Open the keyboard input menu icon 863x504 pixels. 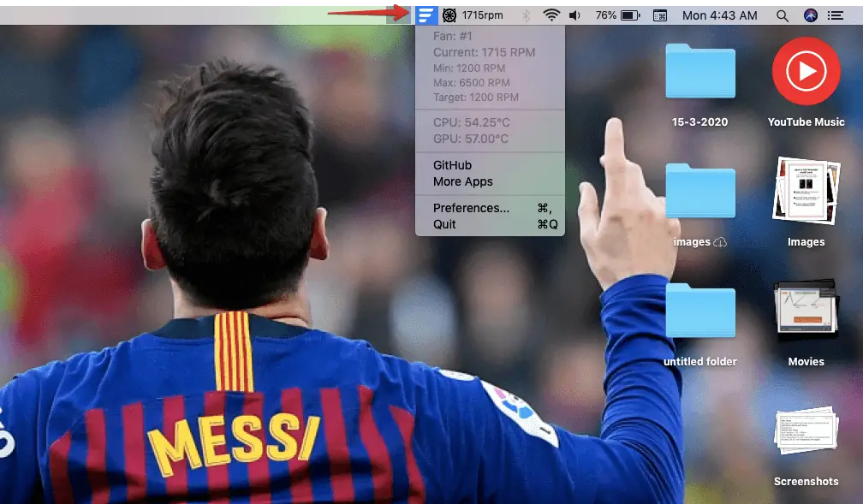[660, 15]
